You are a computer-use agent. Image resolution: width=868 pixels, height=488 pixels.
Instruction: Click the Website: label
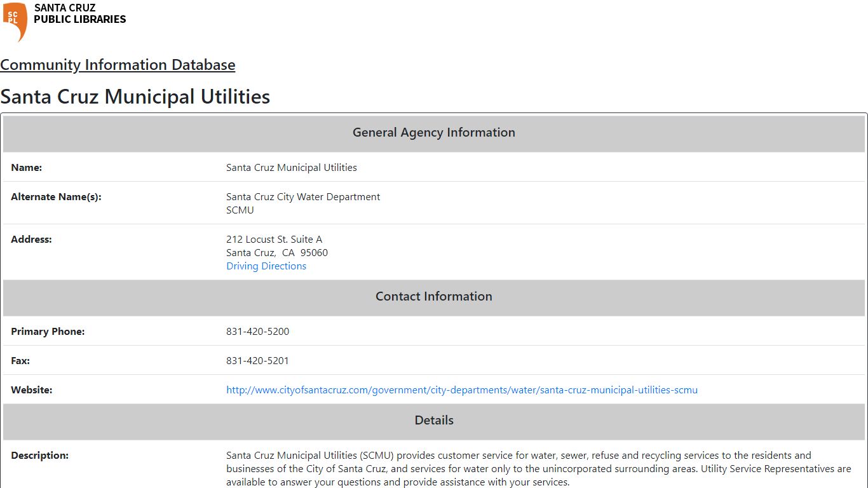click(32, 390)
